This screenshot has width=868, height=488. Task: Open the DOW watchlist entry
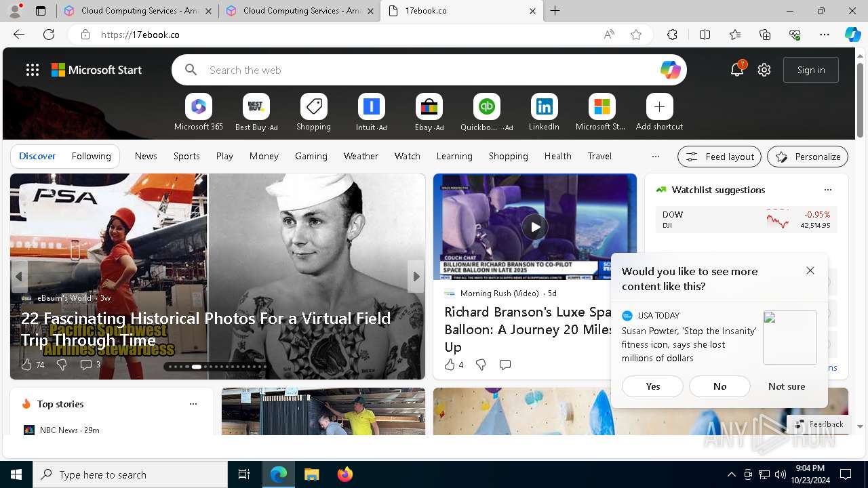click(746, 220)
